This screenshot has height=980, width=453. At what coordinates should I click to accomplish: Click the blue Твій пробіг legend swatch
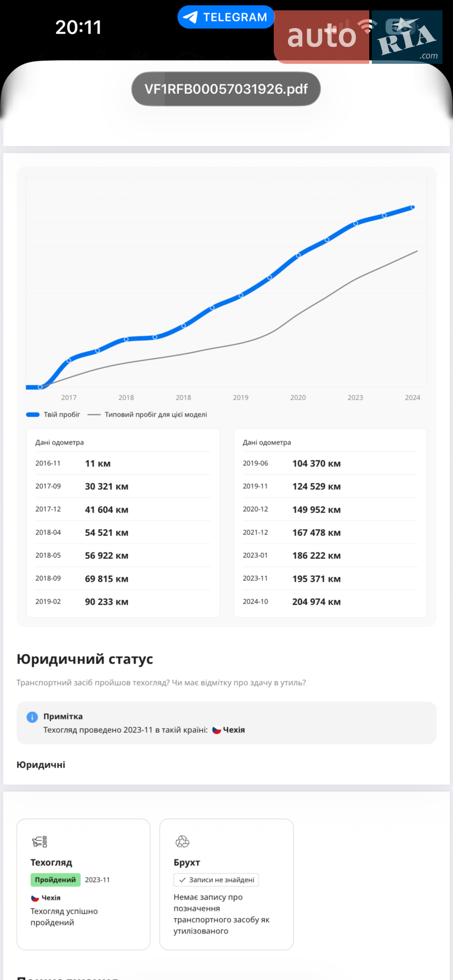point(33,414)
